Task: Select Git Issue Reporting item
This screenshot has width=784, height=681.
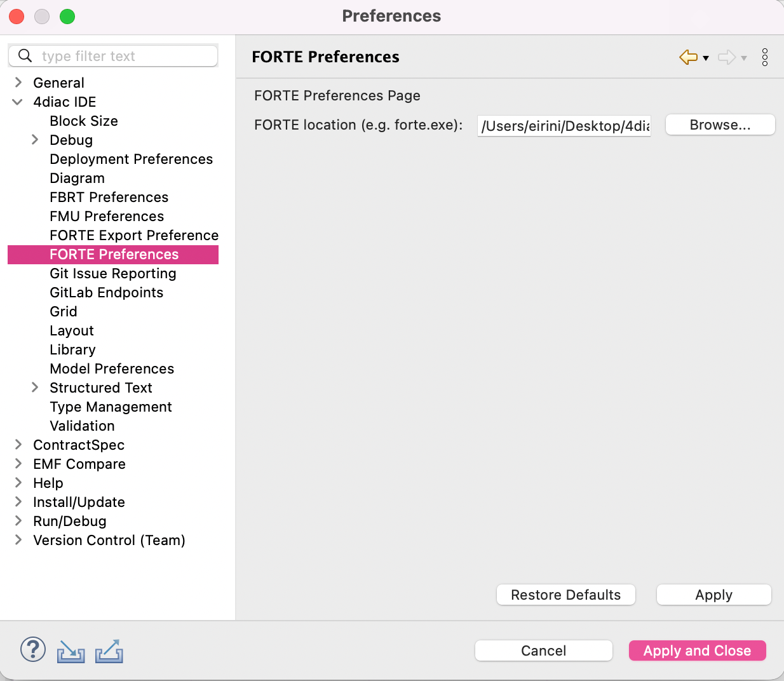Action: tap(113, 273)
